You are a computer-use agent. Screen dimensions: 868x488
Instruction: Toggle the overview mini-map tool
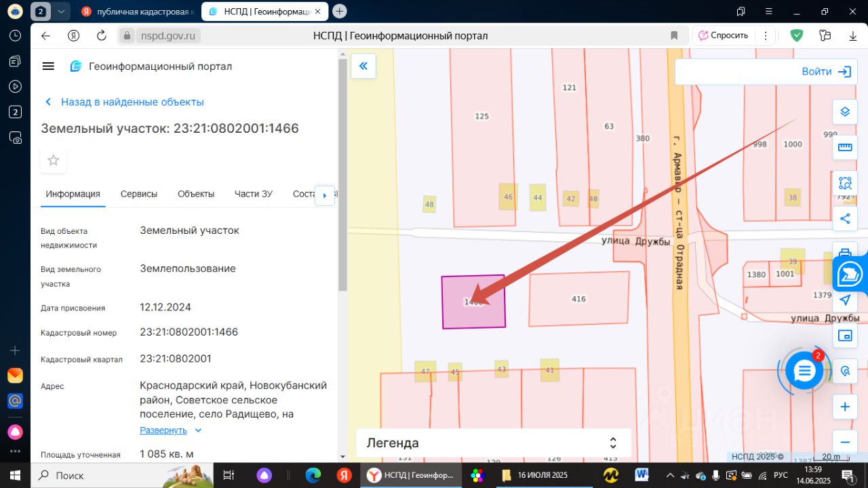(x=845, y=335)
